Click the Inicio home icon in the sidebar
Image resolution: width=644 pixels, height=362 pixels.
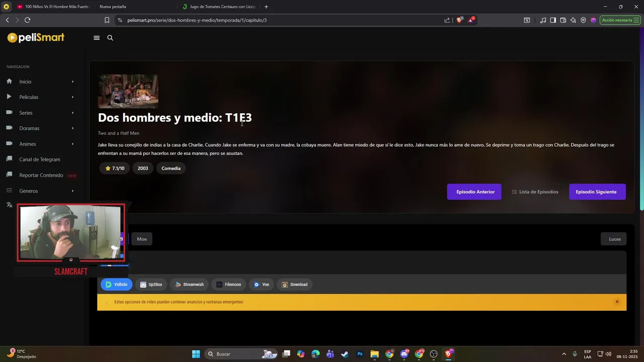[9, 81]
